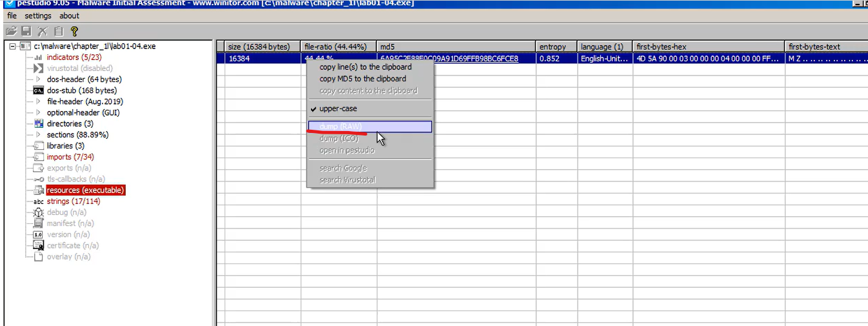868x326 pixels.
Task: Select resources (executable) tree item
Action: tap(85, 190)
